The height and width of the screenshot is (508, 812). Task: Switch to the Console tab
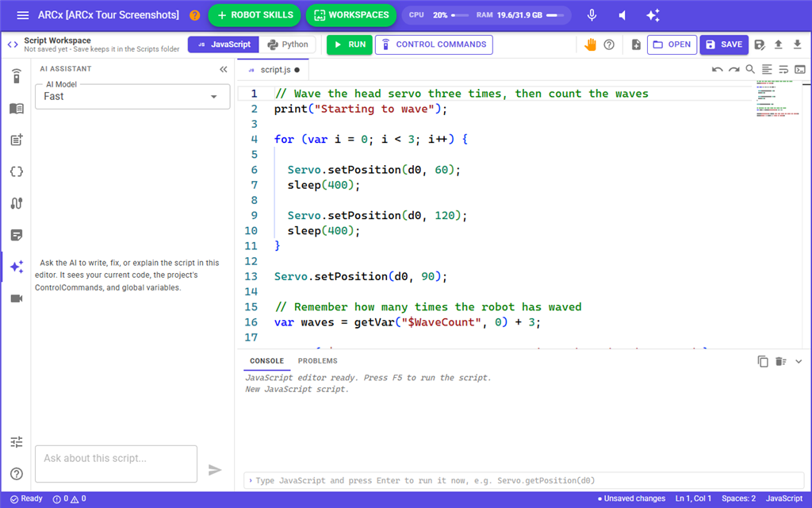(x=266, y=361)
